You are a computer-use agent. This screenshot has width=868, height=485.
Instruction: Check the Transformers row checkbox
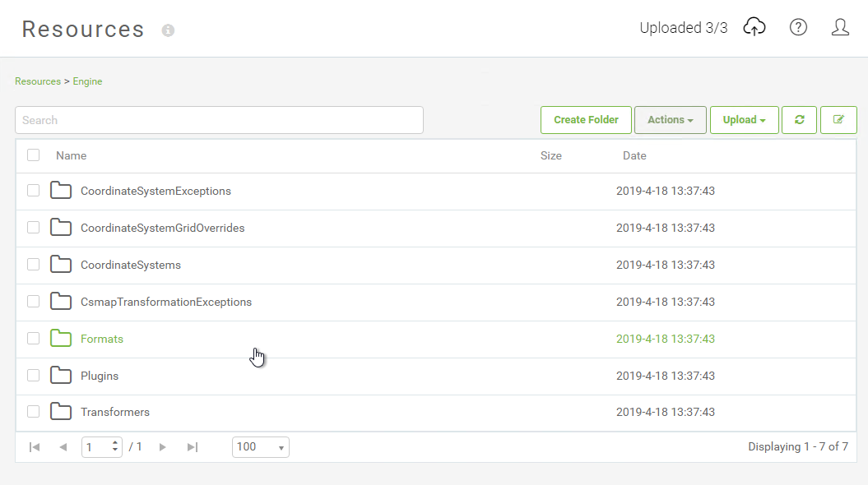point(33,412)
